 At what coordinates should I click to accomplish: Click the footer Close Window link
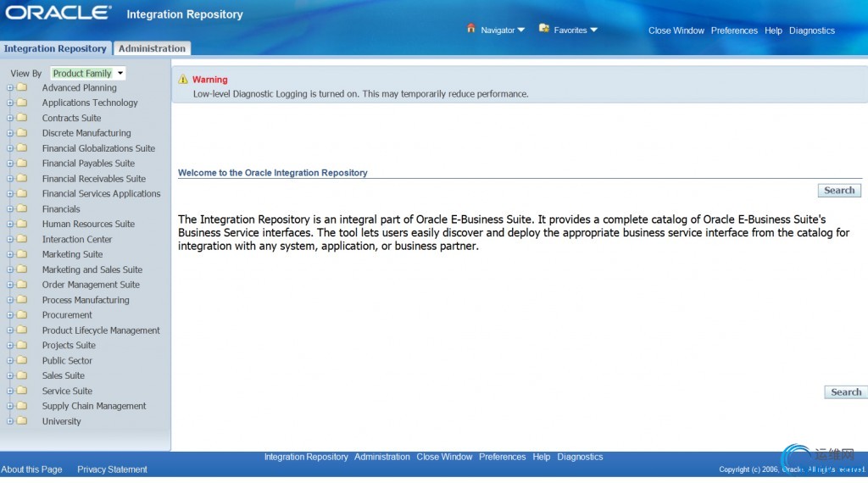444,457
